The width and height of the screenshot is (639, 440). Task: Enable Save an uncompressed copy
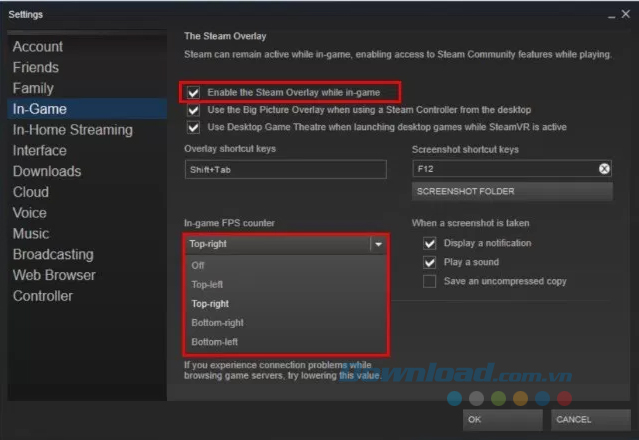pyautogui.click(x=430, y=281)
